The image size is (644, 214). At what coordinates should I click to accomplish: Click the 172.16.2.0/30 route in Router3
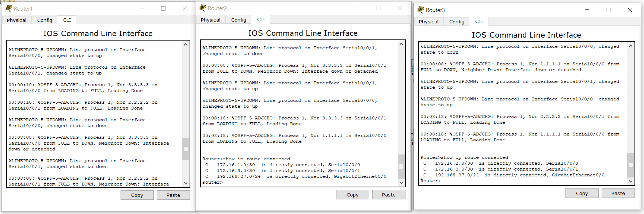(501, 163)
